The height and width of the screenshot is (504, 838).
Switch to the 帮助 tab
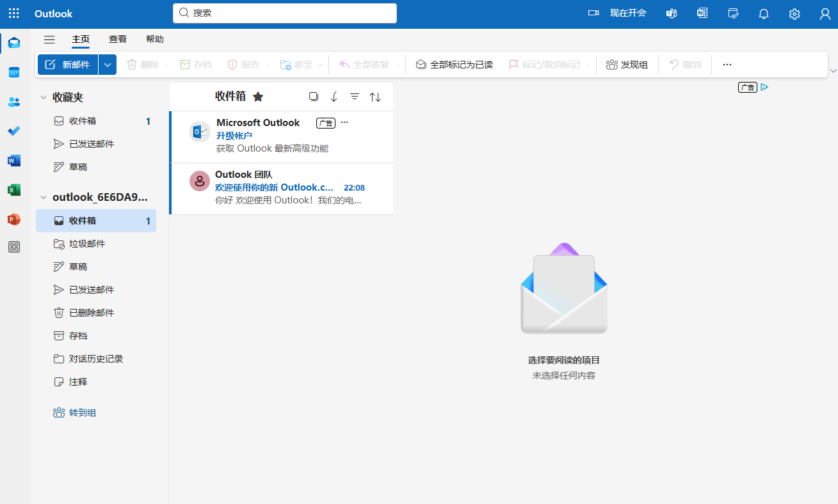pyautogui.click(x=155, y=40)
